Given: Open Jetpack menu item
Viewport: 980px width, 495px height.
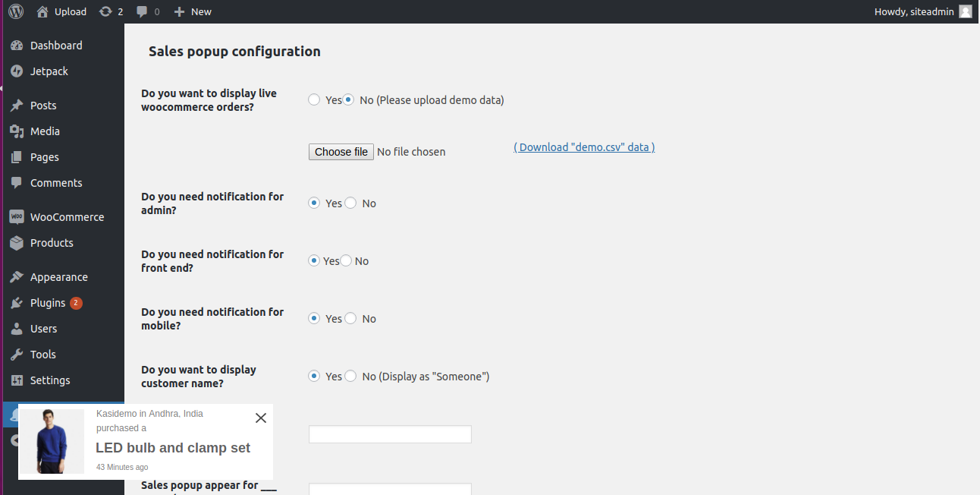Looking at the screenshot, I should 64,71.
